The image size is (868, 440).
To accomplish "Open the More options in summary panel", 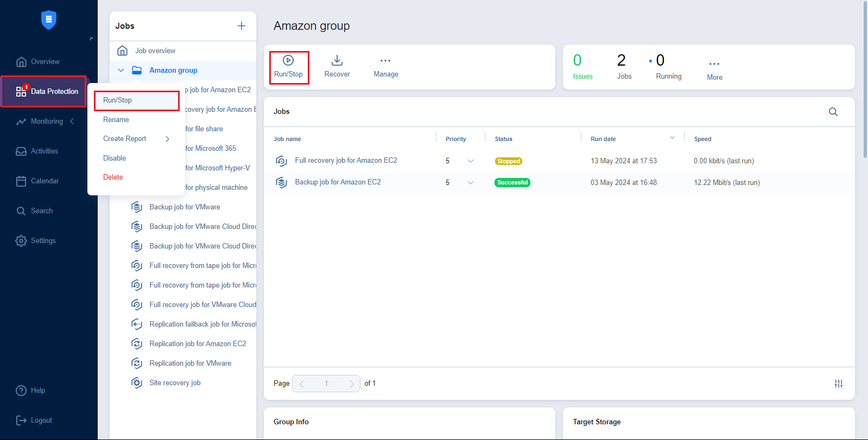I will tap(714, 65).
